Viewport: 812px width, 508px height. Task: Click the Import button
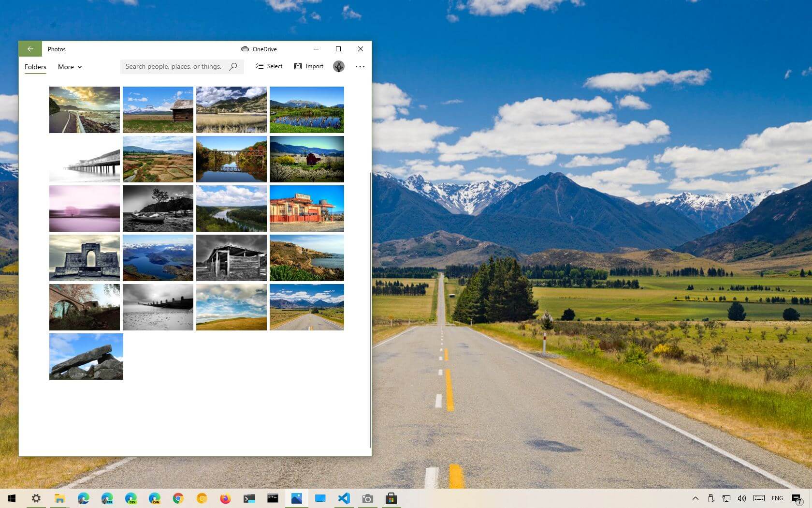point(309,66)
